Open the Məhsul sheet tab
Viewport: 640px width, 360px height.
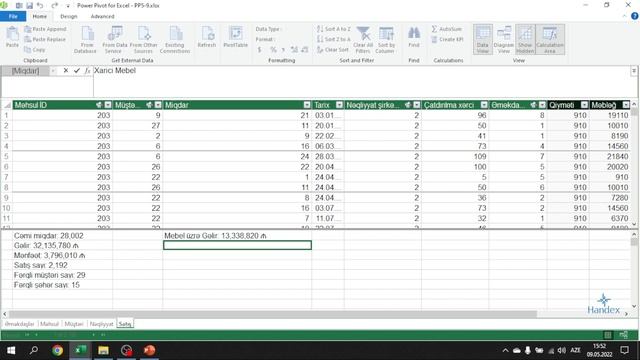[x=49, y=324]
